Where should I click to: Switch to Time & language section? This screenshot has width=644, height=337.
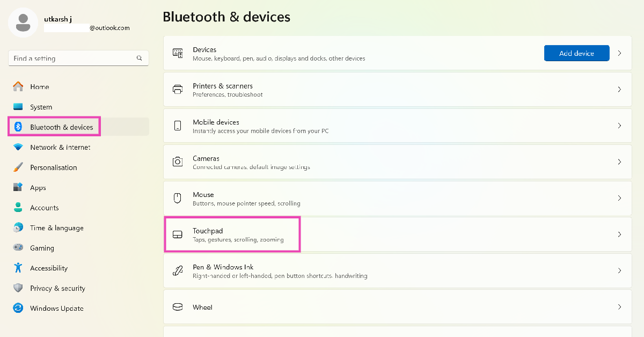pos(57,228)
